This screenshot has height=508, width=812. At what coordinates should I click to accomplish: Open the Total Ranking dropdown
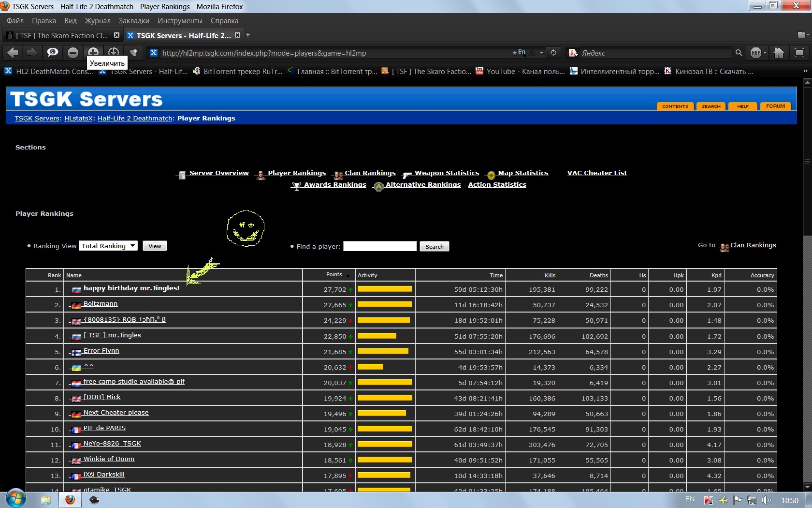[109, 246]
